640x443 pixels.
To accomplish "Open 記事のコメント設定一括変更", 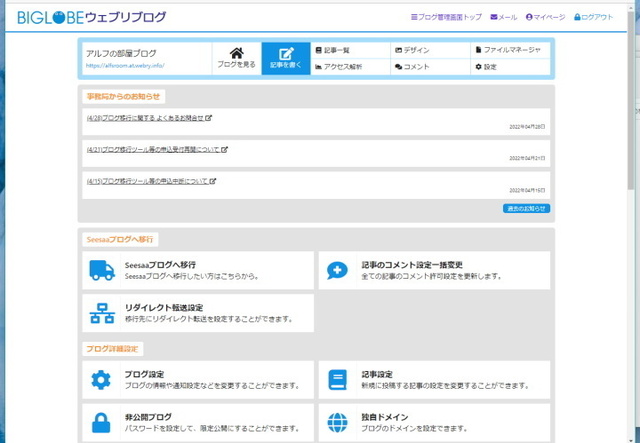I will coord(412,265).
